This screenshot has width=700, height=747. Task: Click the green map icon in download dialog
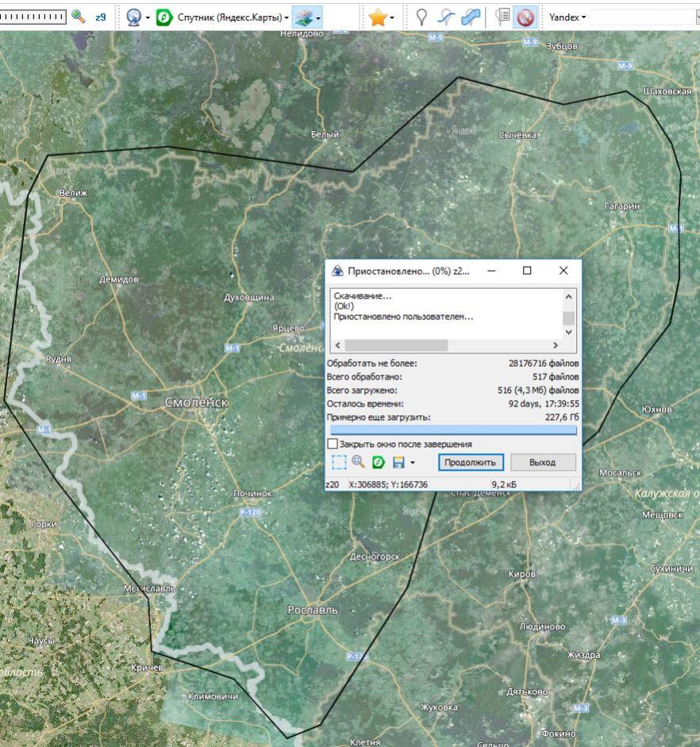pos(378,462)
